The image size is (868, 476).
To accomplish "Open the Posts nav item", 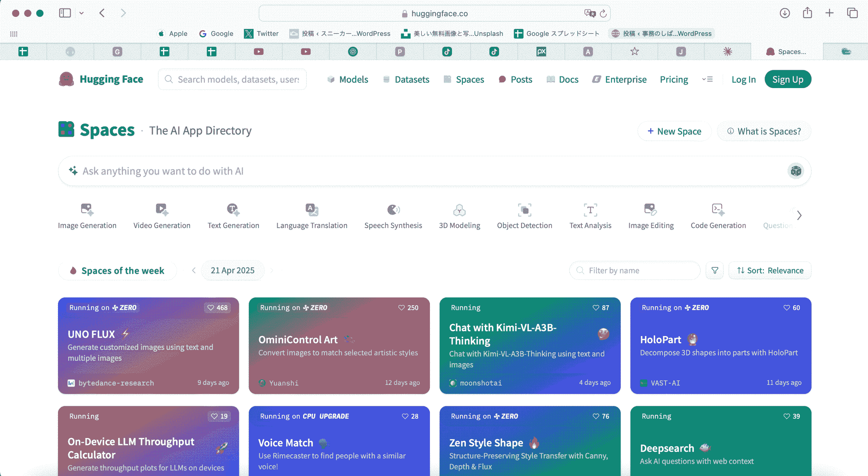I will click(x=515, y=79).
